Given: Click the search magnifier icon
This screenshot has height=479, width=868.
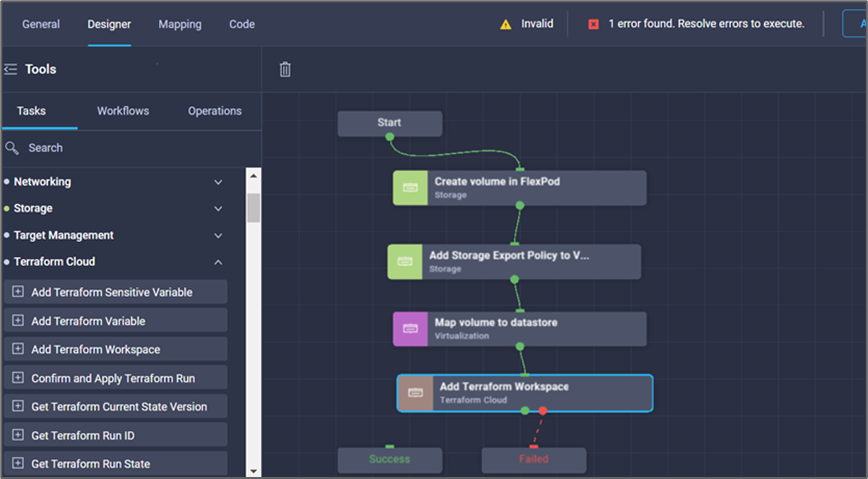Looking at the screenshot, I should (12, 148).
